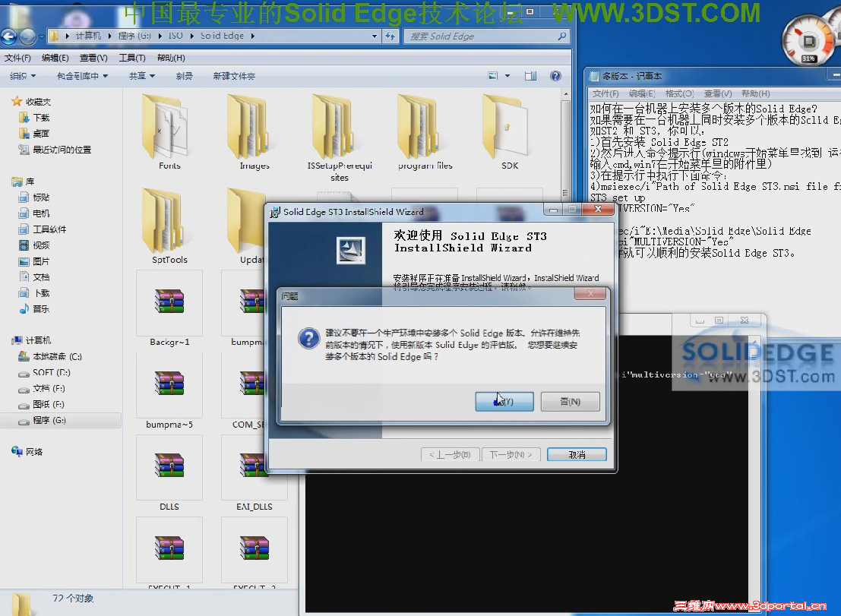
Task: Open the 工具(T) menu in Explorer
Action: 132,58
